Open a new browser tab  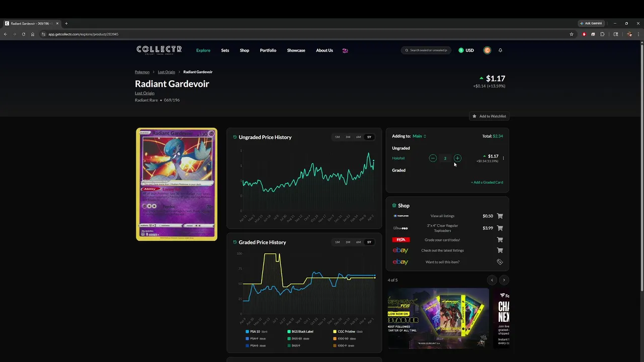66,23
